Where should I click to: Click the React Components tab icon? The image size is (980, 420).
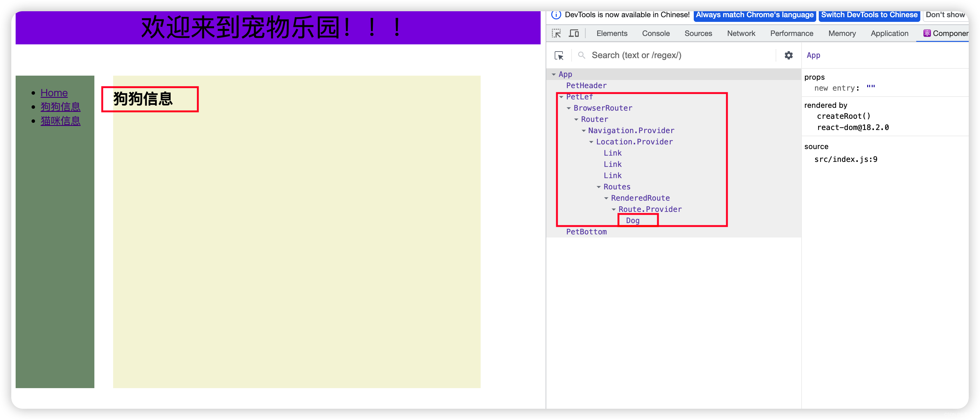click(927, 33)
